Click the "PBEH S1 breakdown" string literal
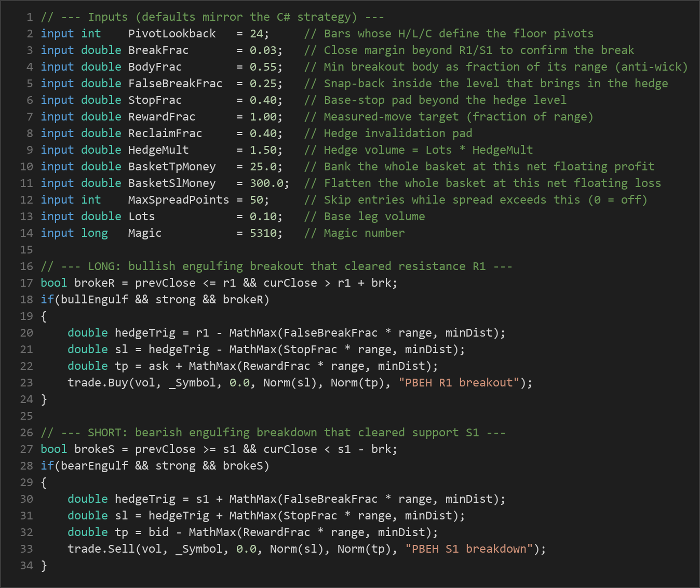This screenshot has height=588, width=700. 469,549
